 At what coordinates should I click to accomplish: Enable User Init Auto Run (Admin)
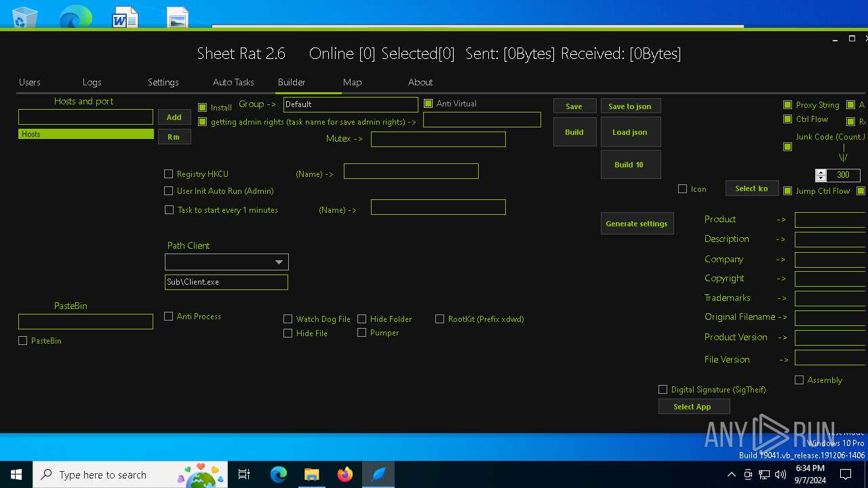pyautogui.click(x=169, y=191)
